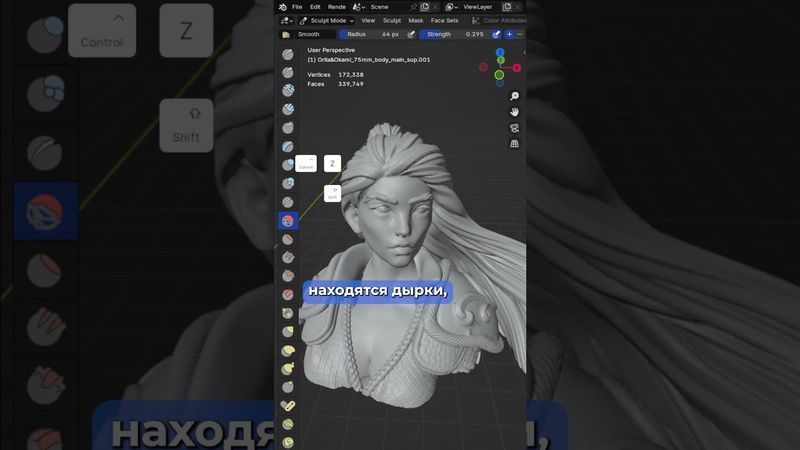The width and height of the screenshot is (800, 450).
Task: Select the Grab brush tool
Action: [x=288, y=332]
